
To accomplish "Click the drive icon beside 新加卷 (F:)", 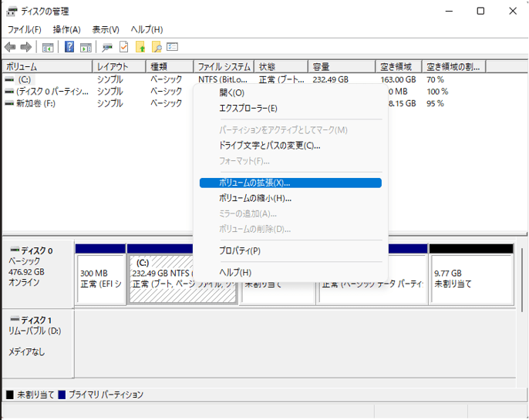I will coord(9,103).
